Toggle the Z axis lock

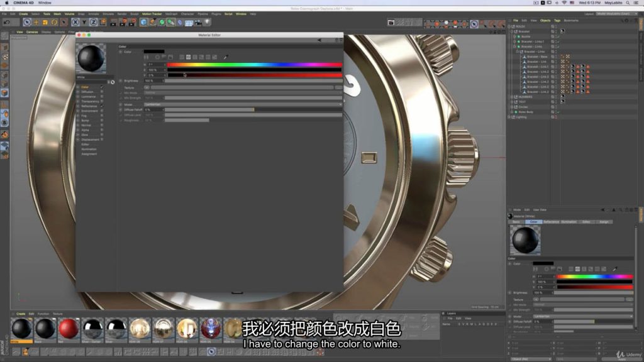coord(93,23)
